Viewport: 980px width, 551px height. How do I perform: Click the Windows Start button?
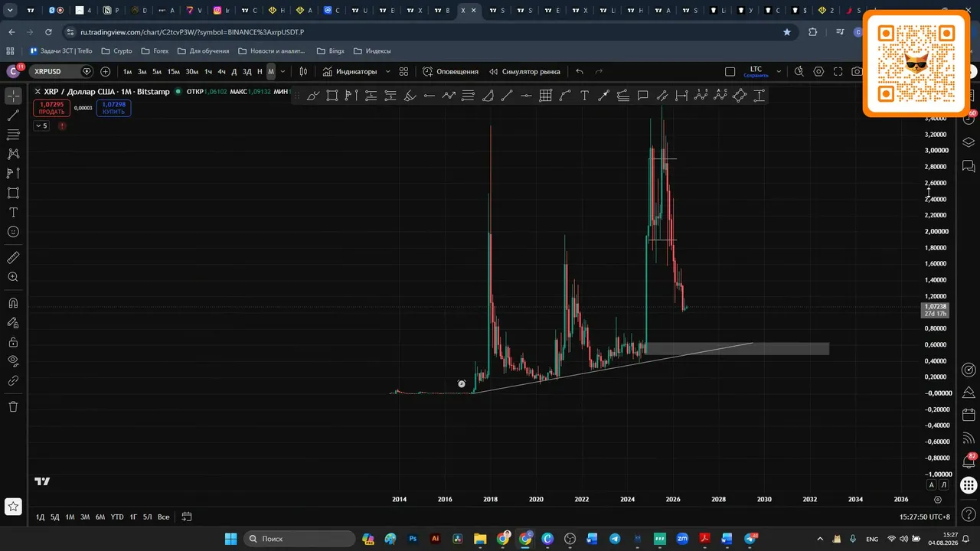[x=230, y=539]
